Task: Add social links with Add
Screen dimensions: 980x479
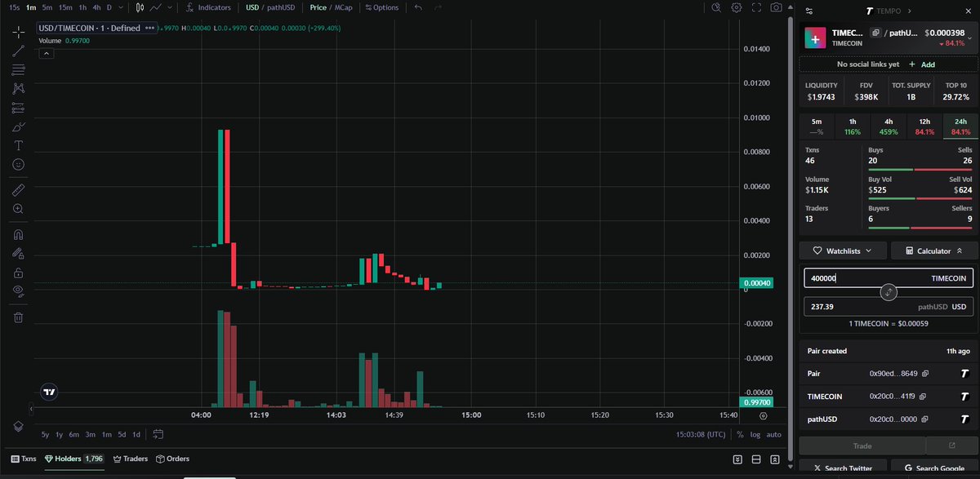Action: pyautogui.click(x=922, y=64)
